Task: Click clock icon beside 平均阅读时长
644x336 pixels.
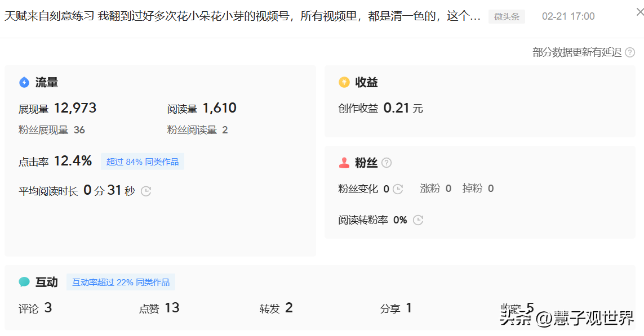Action: pos(146,191)
